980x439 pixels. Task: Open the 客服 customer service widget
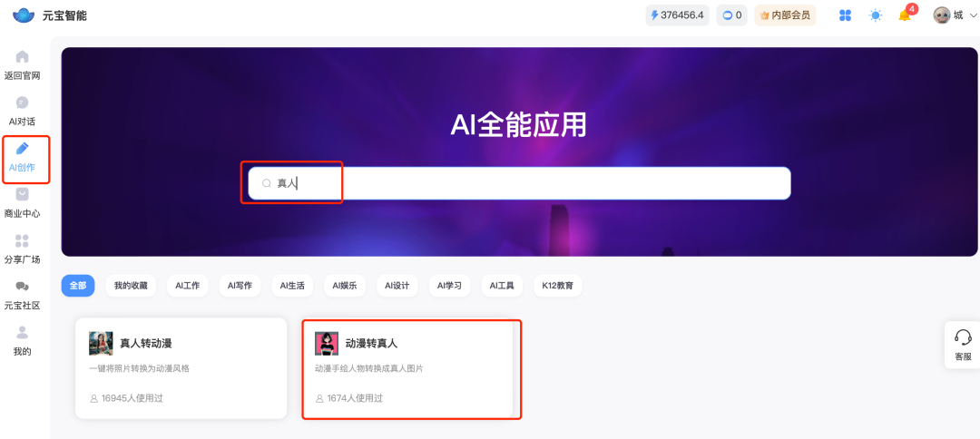(963, 346)
